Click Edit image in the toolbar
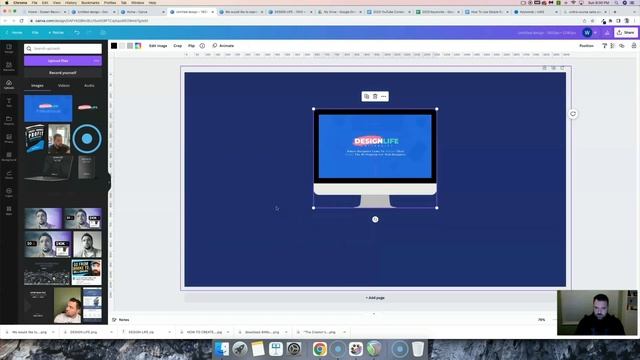This screenshot has width=640, height=360. click(158, 46)
